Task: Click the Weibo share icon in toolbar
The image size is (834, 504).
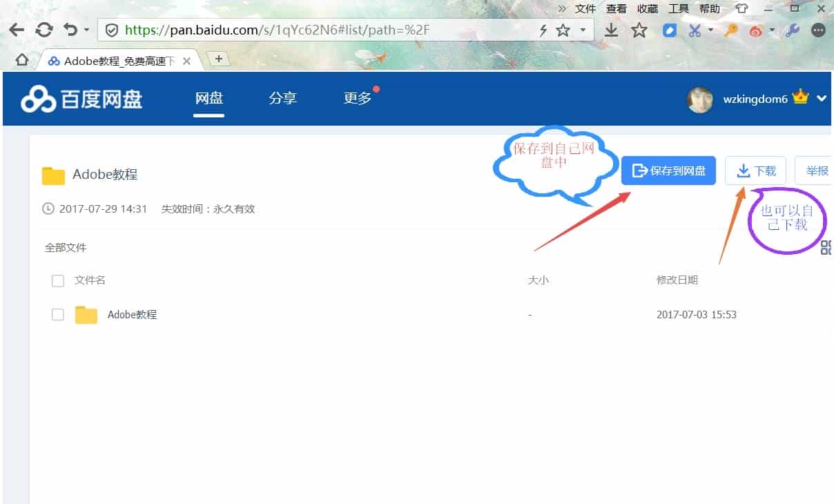Action: tap(755, 30)
